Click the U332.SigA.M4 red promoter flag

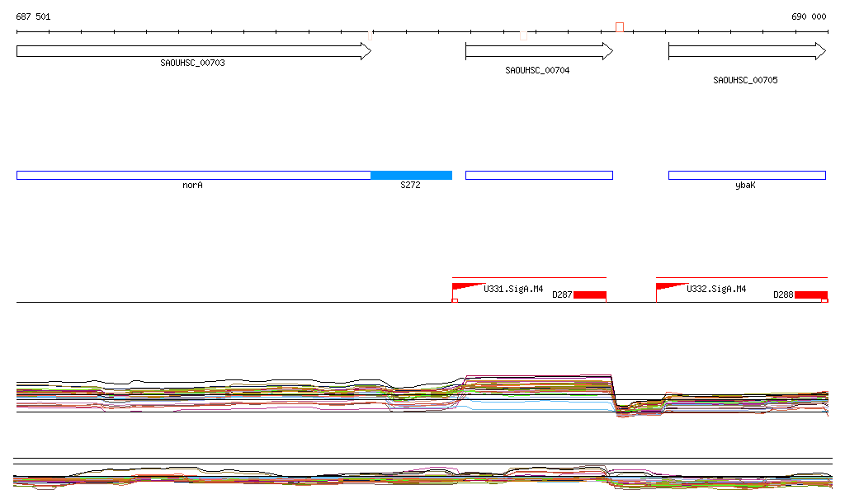coord(670,287)
